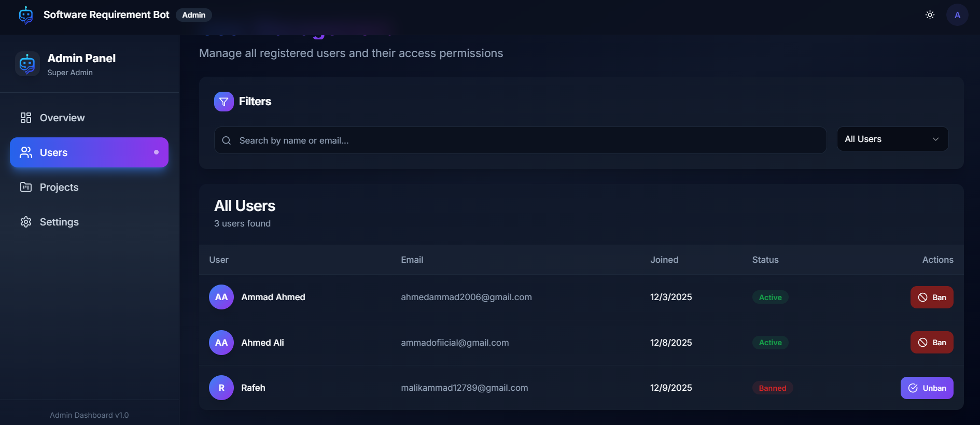The width and height of the screenshot is (980, 425).
Task: Click the Settings gear icon
Action: [x=26, y=222]
